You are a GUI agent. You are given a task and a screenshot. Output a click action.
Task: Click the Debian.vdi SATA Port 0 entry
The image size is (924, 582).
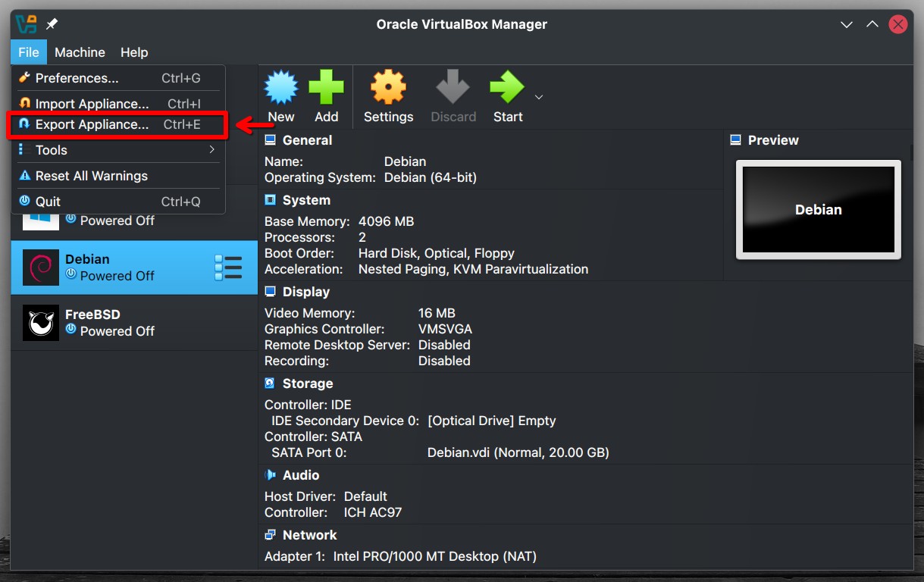(x=518, y=452)
